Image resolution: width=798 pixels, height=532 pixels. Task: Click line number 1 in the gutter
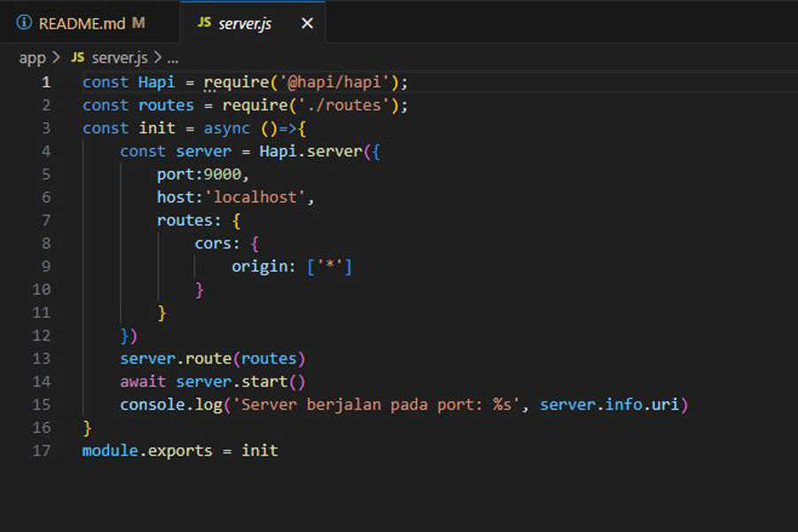click(46, 82)
